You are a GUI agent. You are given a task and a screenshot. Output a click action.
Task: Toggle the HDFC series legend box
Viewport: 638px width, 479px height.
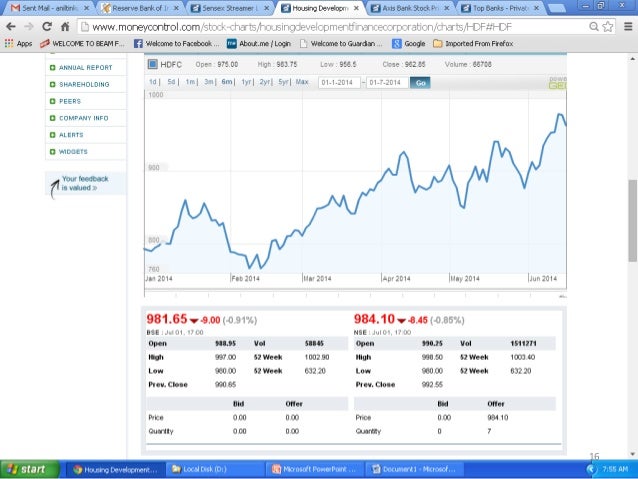[x=153, y=64]
